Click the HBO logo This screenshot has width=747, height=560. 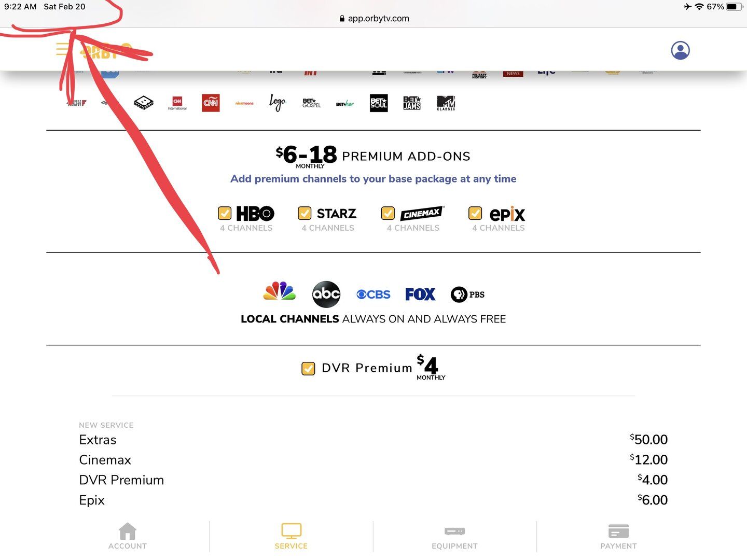(x=255, y=214)
